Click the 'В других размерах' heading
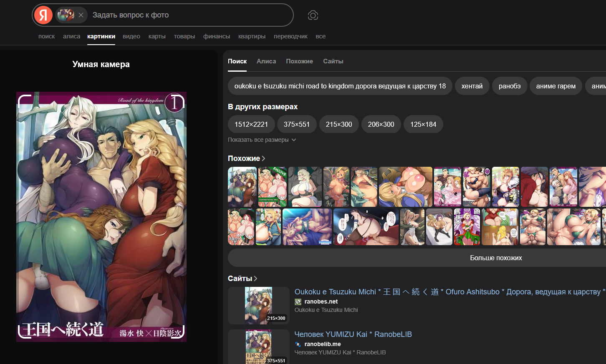This screenshot has width=606, height=364. tap(263, 107)
